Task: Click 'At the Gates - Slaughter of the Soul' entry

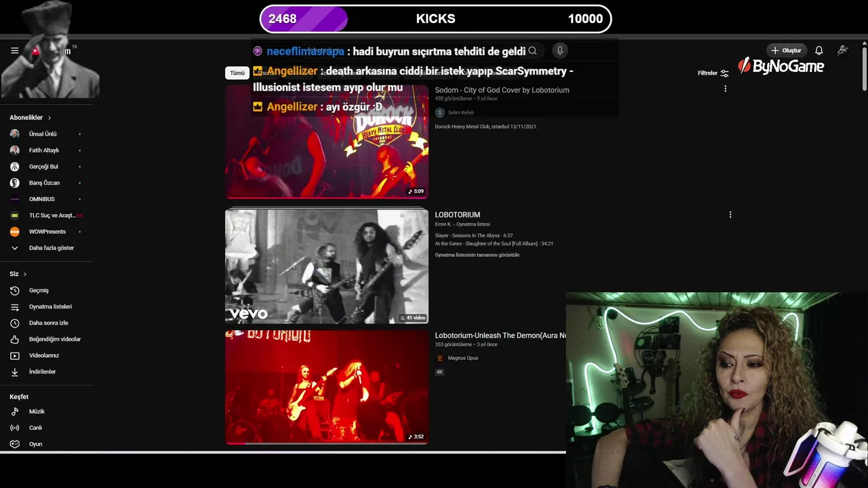Action: tap(494, 243)
